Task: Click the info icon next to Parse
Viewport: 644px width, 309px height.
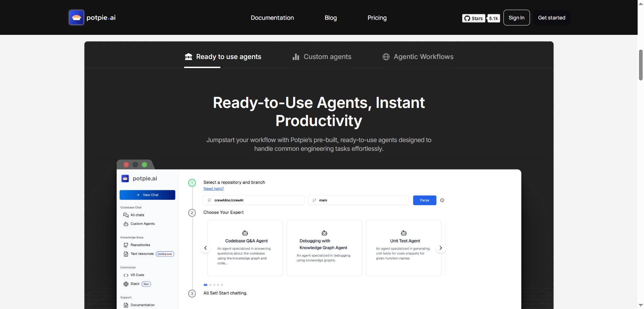Action: tap(442, 200)
